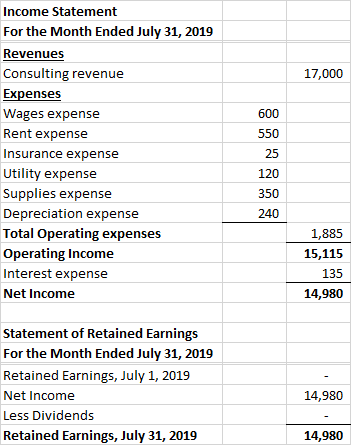
Task: Select 'Retained Earnings, July 1, 2019' label
Action: [x=96, y=376]
